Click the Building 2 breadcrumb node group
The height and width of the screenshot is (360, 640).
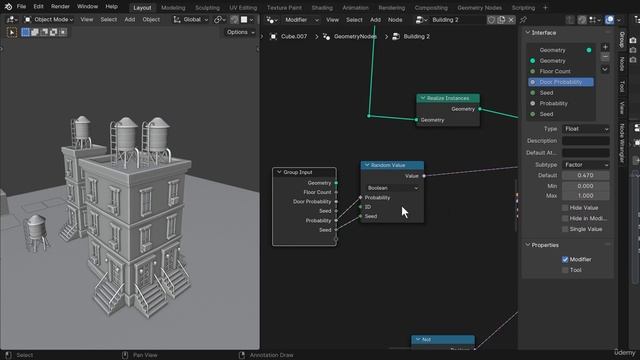pos(411,37)
